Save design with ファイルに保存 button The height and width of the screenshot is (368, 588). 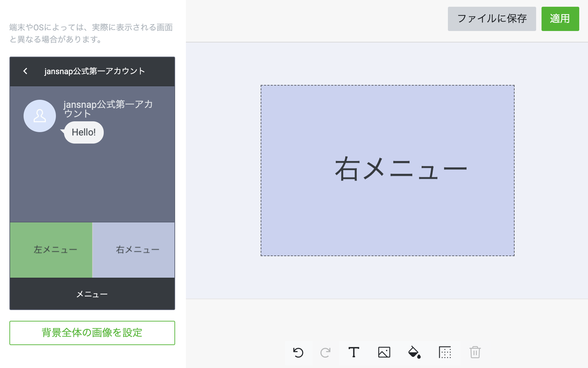492,19
